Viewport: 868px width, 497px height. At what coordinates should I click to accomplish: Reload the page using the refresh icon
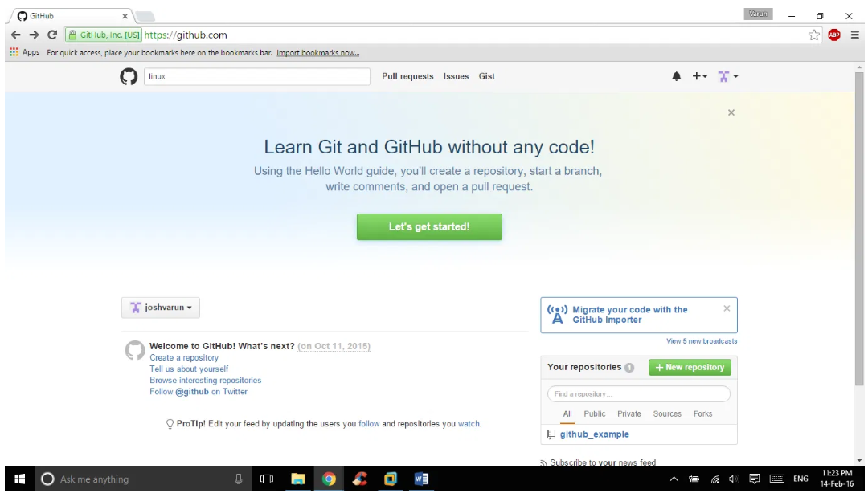[52, 35]
